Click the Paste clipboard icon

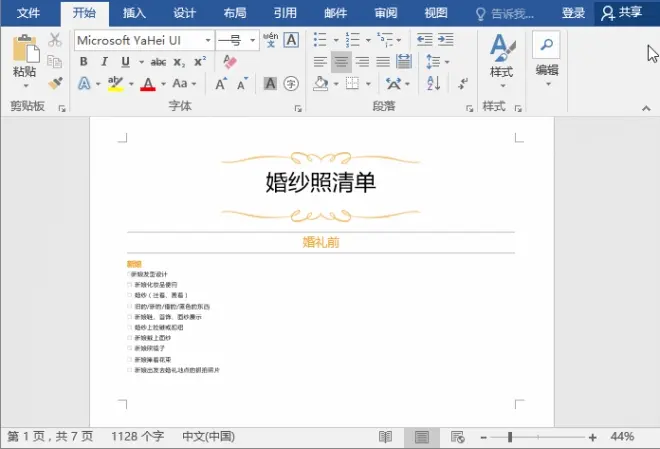tap(25, 48)
